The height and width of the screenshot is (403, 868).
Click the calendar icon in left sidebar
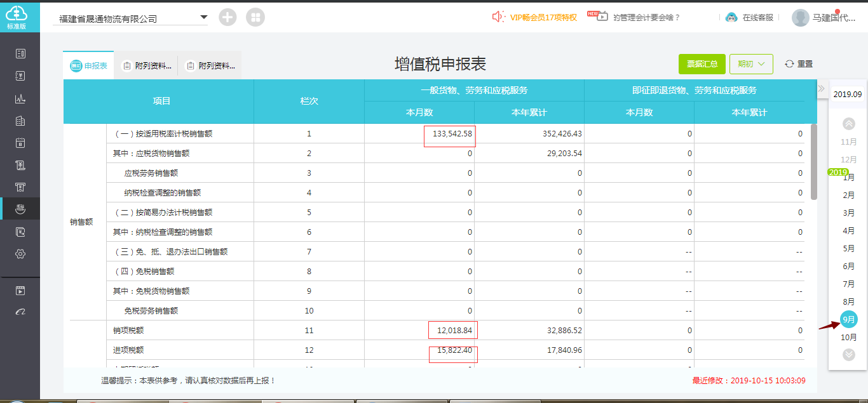coord(20,143)
